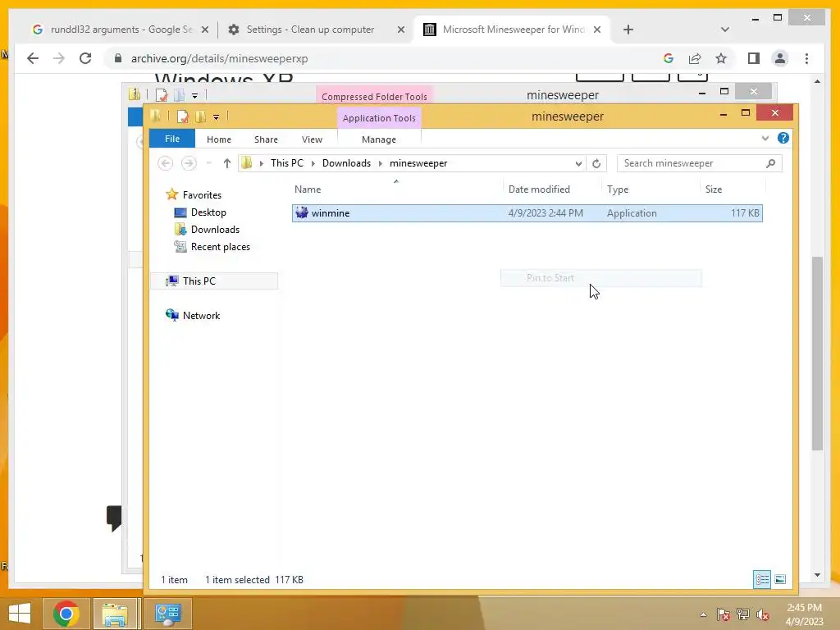Sort by Size column header
The width and height of the screenshot is (840, 630).
coord(714,189)
